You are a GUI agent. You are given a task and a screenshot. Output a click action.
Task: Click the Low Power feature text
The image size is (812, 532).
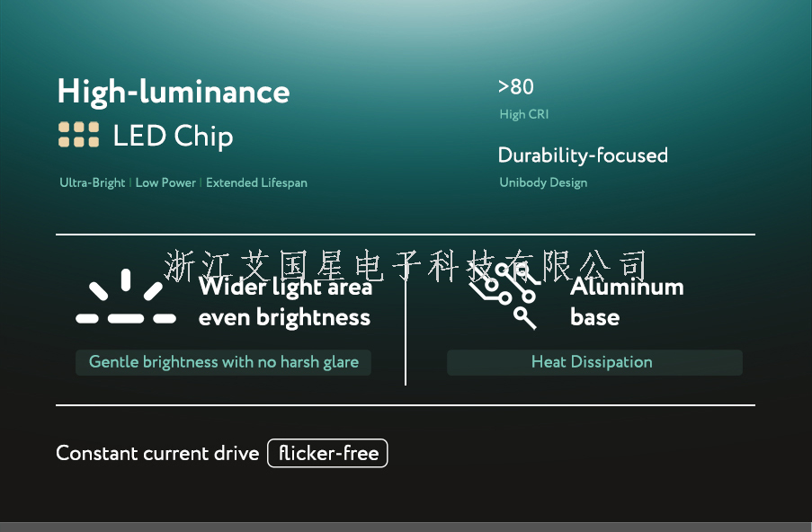coord(165,182)
